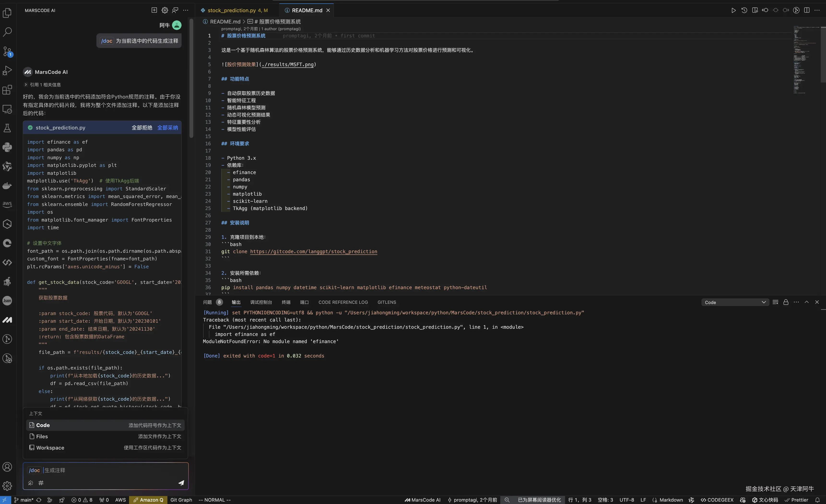This screenshot has width=826, height=504.
Task: Open the gitcode.com stock_prediction repository link
Action: [x=313, y=251]
